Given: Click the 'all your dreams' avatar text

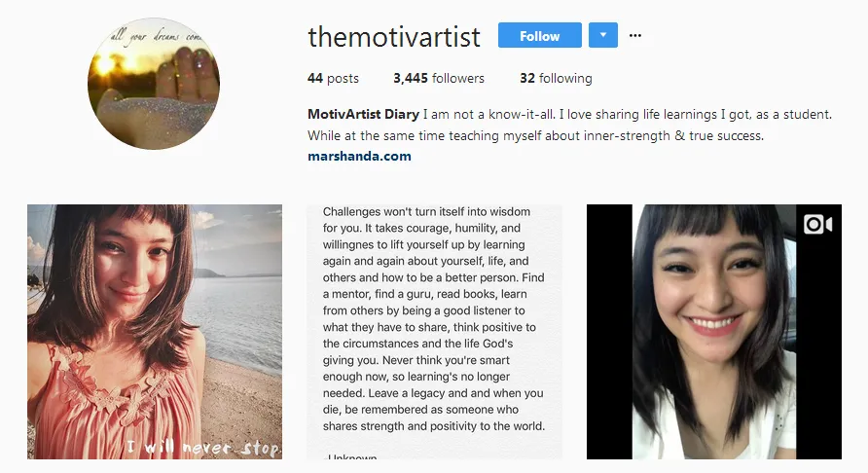Looking at the screenshot, I should [156, 37].
